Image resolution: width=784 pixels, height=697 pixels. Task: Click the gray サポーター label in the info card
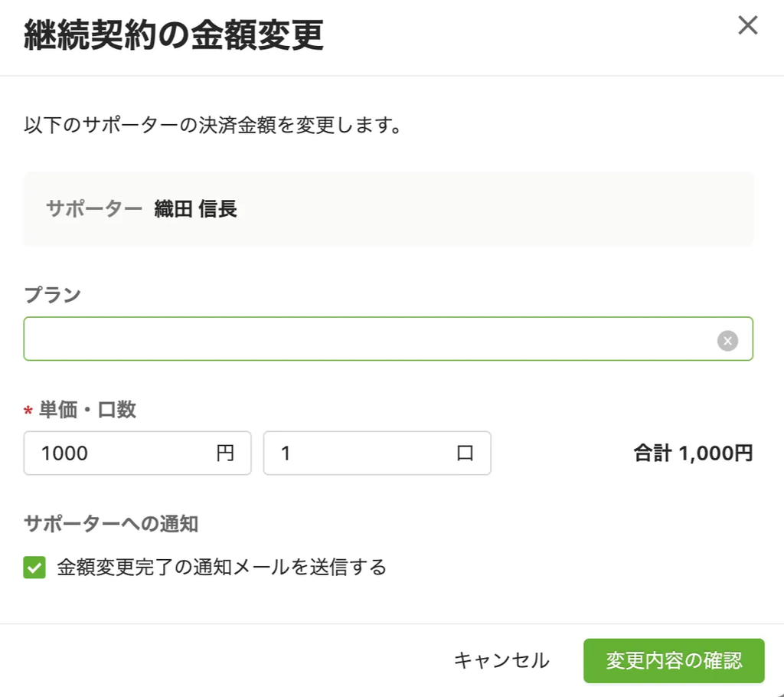click(94, 208)
